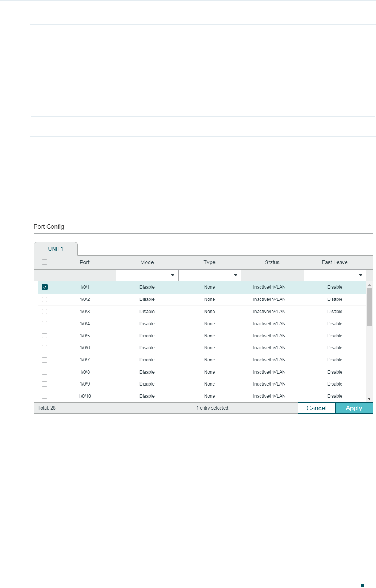Click the Port Config section title
376x588 pixels.
point(49,227)
